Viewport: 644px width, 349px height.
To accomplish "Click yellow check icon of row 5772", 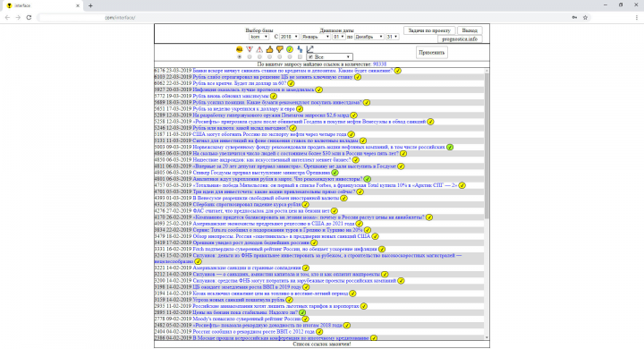I will point(274,96).
